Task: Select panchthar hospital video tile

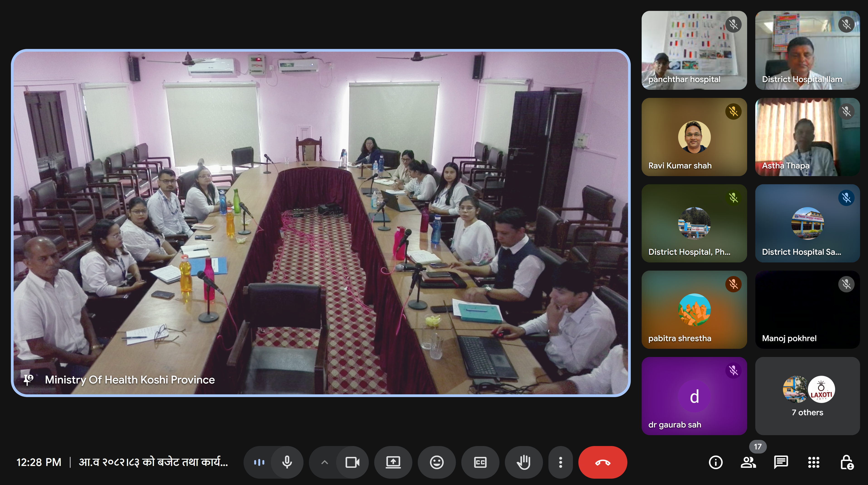Action: click(x=694, y=50)
